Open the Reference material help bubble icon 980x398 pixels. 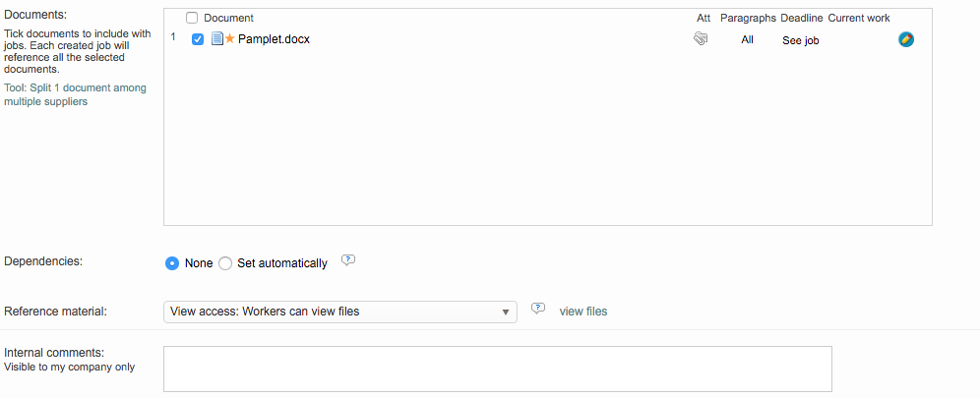click(537, 309)
